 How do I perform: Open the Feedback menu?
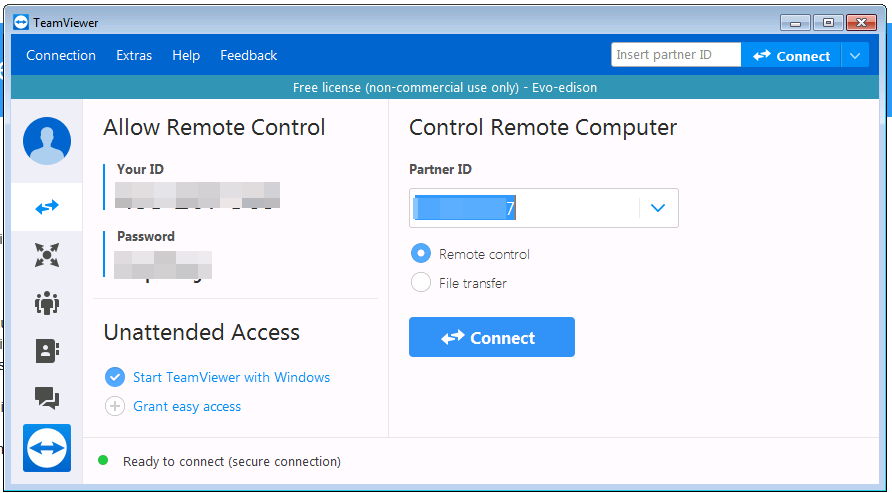click(x=249, y=55)
